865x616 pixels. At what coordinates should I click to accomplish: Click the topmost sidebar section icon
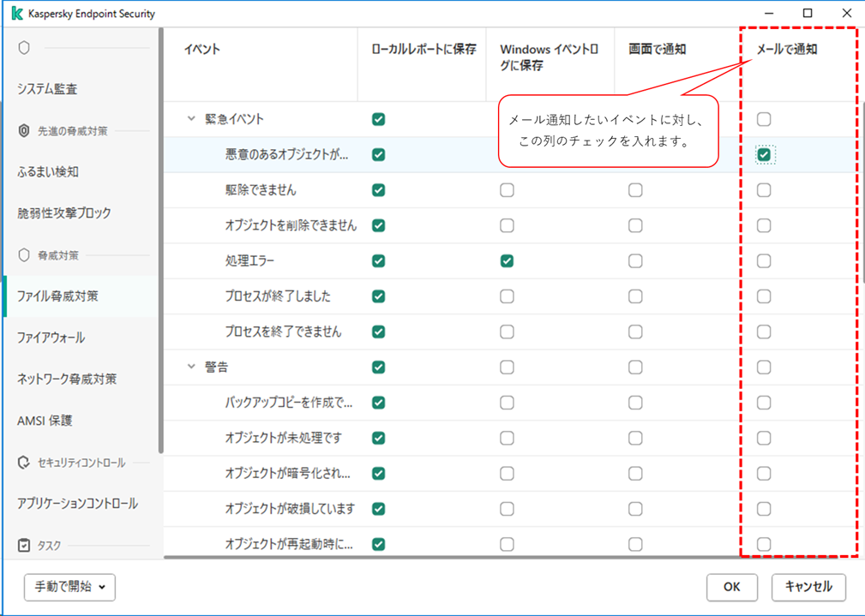pyautogui.click(x=24, y=48)
